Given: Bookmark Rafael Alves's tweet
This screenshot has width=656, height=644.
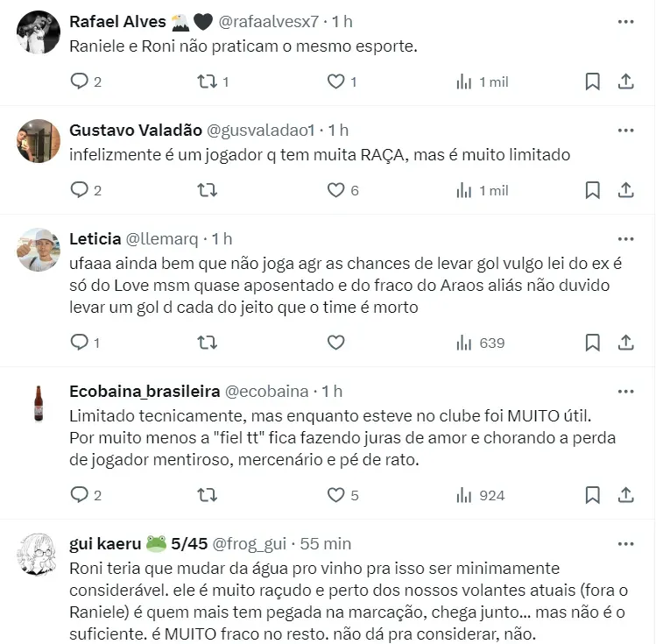Looking at the screenshot, I should 592,81.
